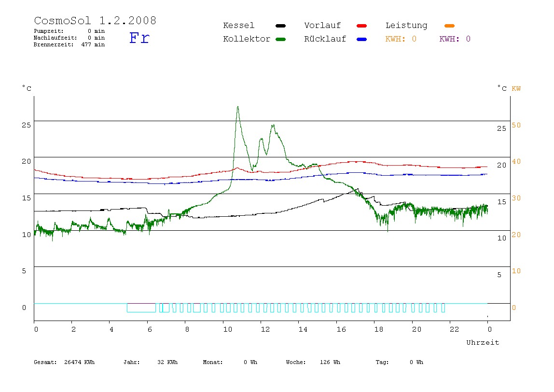
Task: Select the orange Leistung legend swatch
Action: point(449,26)
